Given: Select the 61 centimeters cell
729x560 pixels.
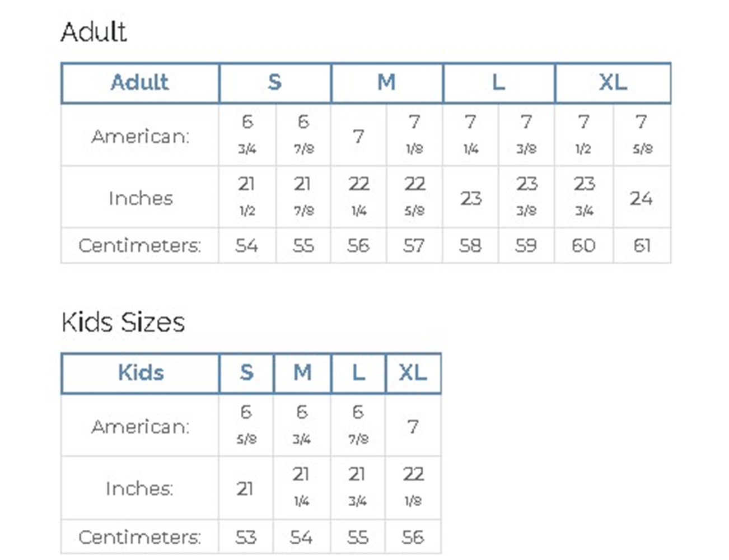Looking at the screenshot, I should pyautogui.click(x=642, y=245).
